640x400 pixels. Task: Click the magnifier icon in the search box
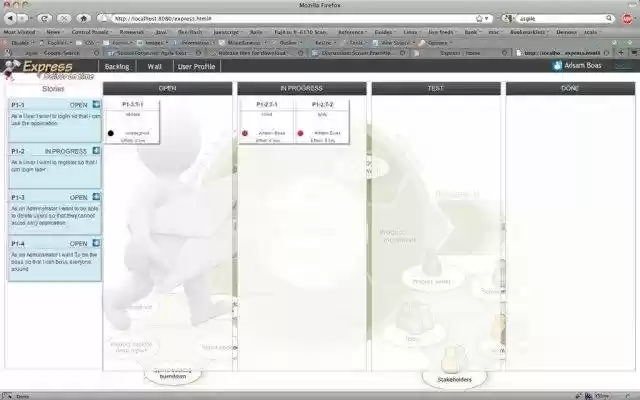pos(609,18)
